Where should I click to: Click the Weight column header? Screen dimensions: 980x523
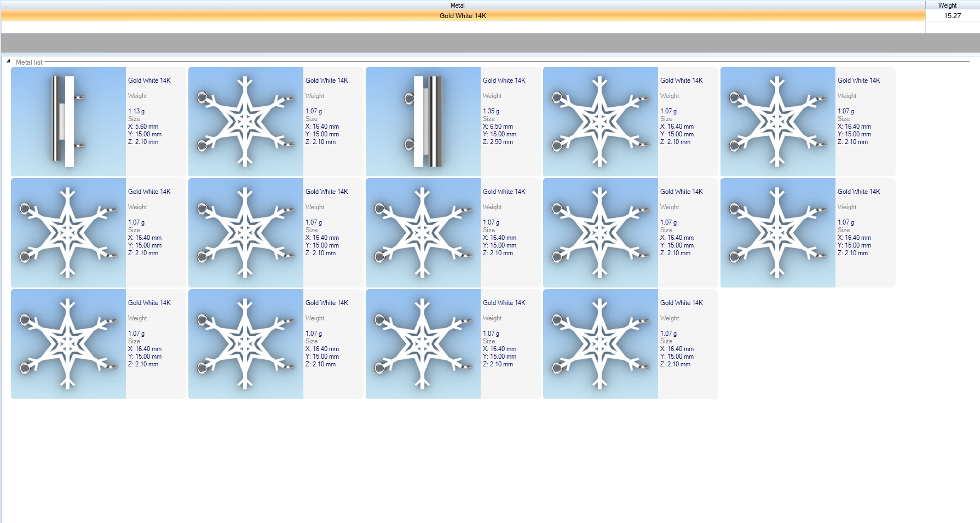click(x=947, y=5)
